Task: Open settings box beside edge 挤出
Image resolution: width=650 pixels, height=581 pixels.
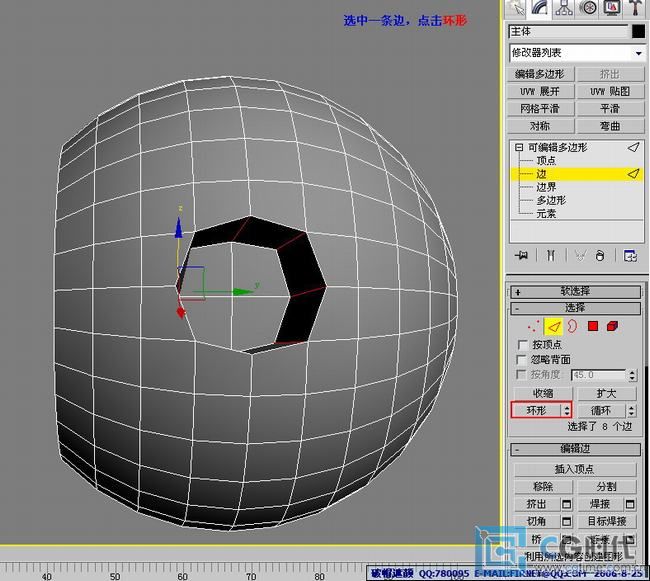Action: pos(566,504)
